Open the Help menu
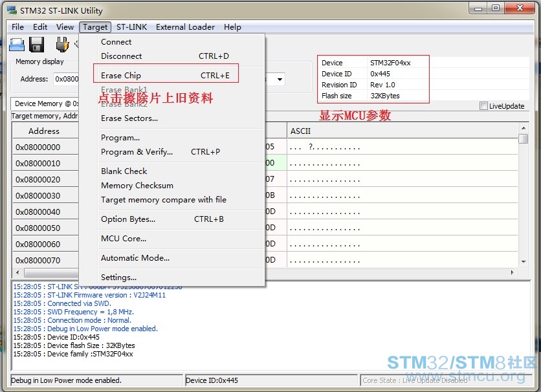This screenshot has height=392, width=541. (232, 27)
